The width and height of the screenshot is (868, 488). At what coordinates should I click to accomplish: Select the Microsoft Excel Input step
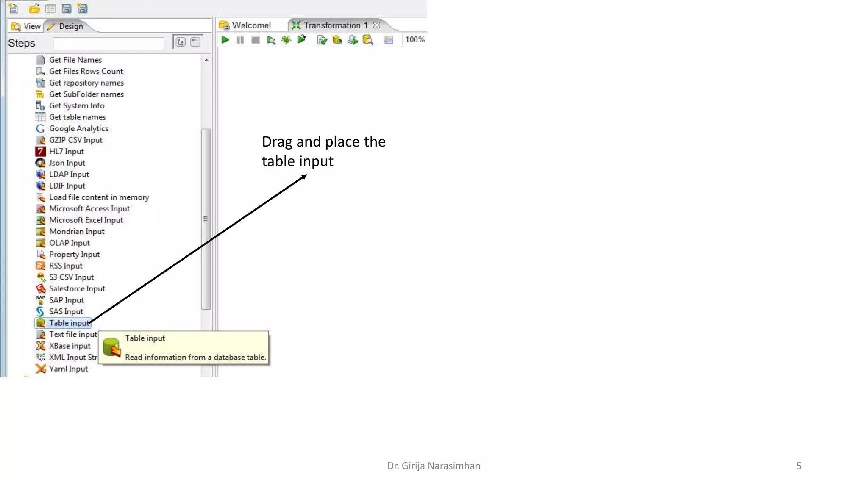[x=86, y=220]
